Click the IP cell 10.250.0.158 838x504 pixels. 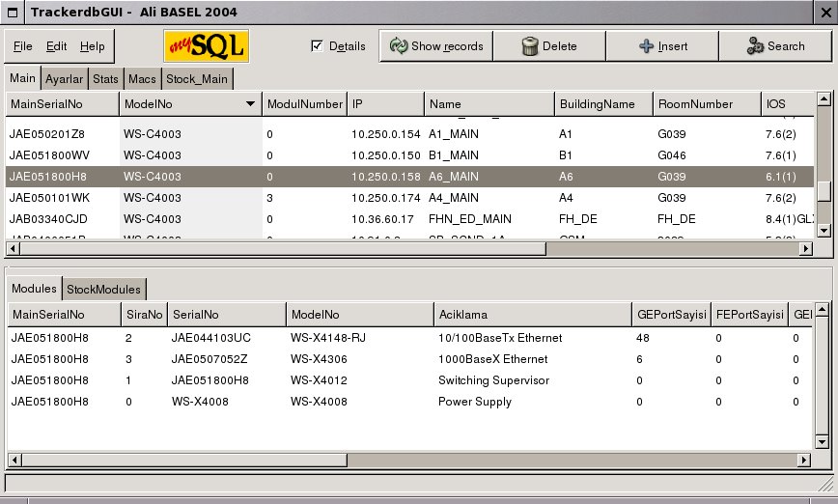pos(386,177)
